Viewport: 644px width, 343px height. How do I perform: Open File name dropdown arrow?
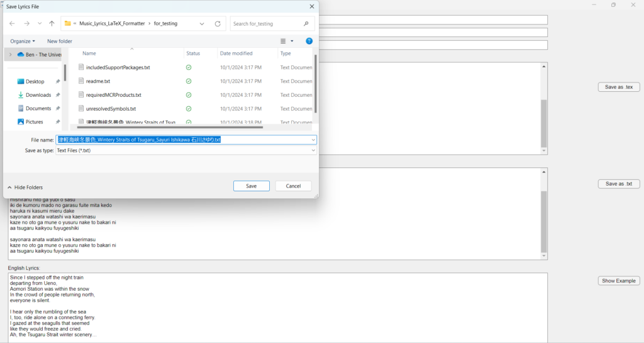(313, 140)
